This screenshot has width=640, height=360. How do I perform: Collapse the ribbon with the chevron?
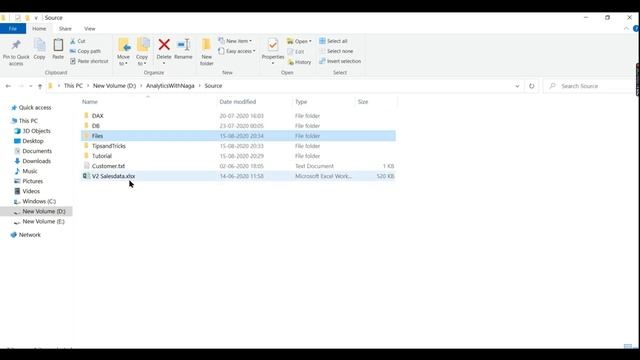626,29
